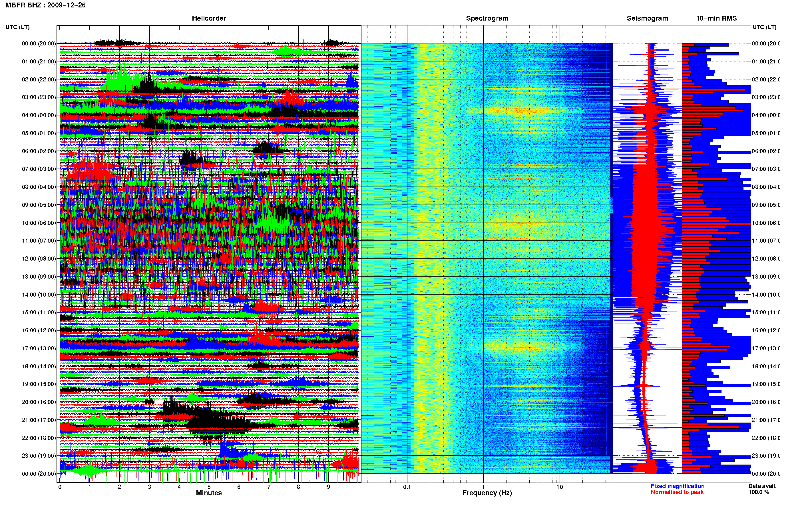The image size is (812, 508).
Task: Click the '15:00 (11:00)' helicorder time label
Action: tap(39, 312)
